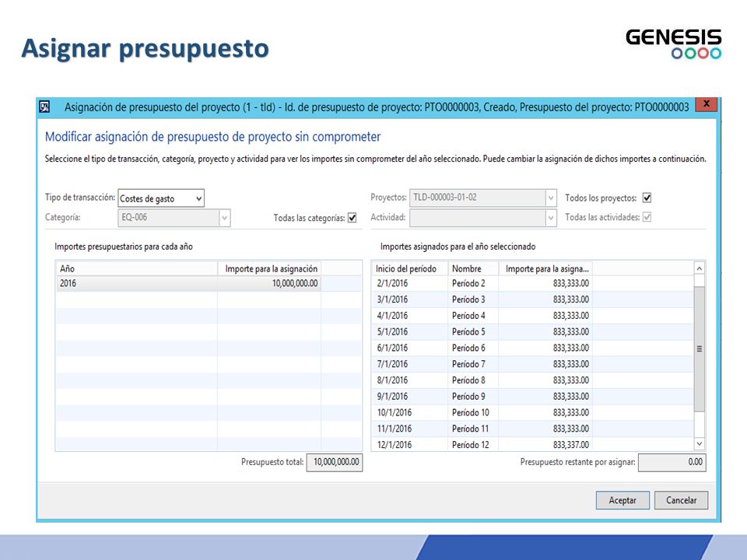This screenshot has width=747, height=560.
Task: Close the budget assignment dialog
Action: pyautogui.click(x=707, y=103)
